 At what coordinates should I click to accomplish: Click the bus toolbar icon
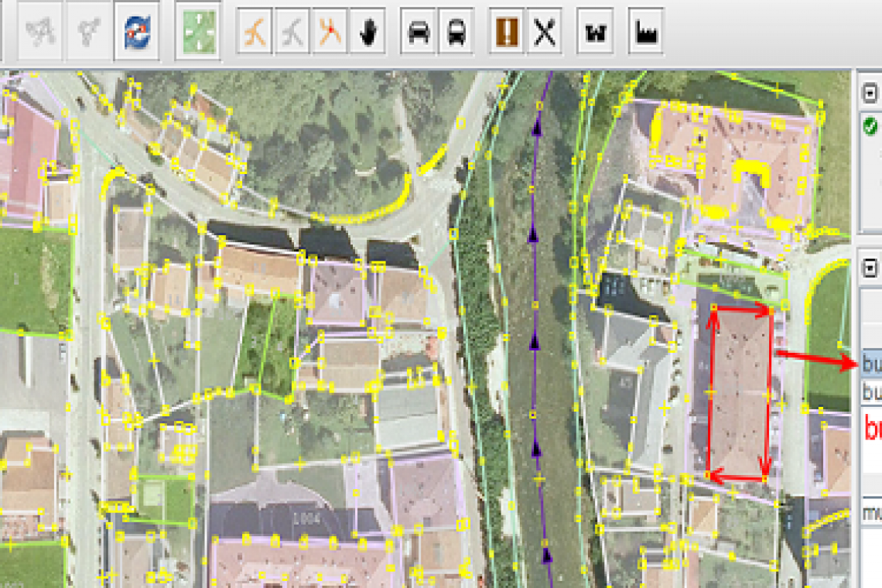[456, 32]
